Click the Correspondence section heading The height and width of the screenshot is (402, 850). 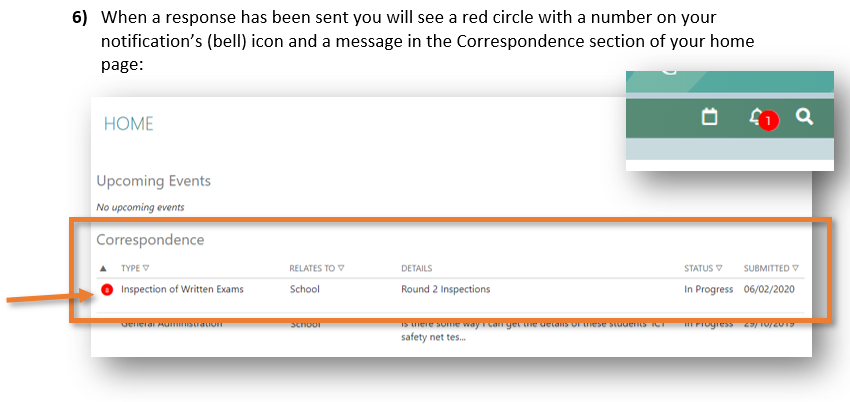point(150,240)
